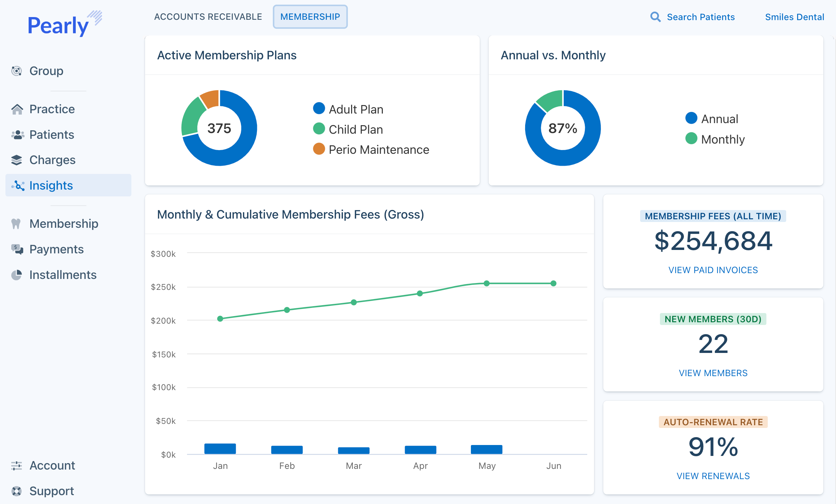Click the Insights network icon
The width and height of the screenshot is (836, 504).
[x=18, y=186]
